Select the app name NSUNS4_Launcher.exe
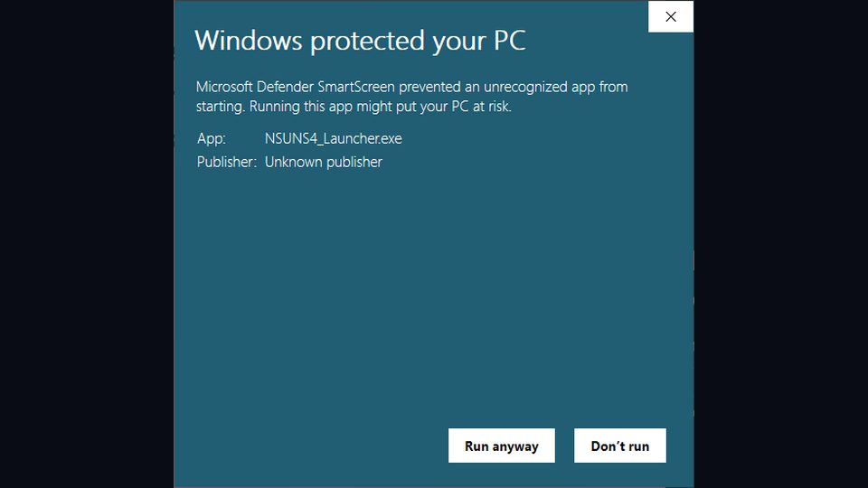The image size is (868, 488). click(x=334, y=138)
